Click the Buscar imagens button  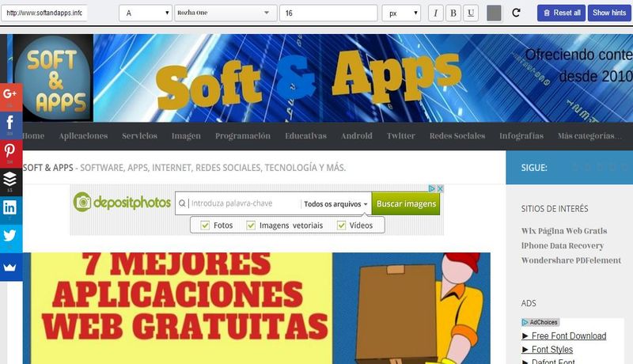click(x=406, y=203)
